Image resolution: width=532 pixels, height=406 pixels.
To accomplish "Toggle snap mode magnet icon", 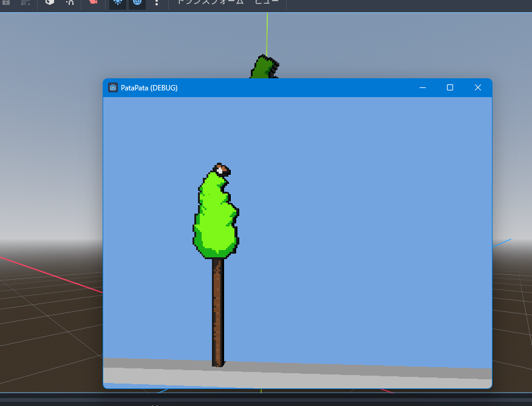I will (70, 2).
